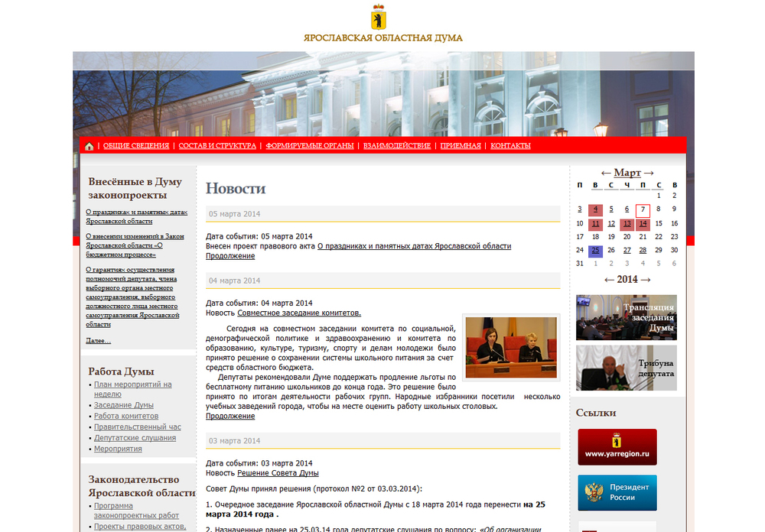Click the Ссылки section heading
Viewport: 765px width, 532px height.
tap(596, 413)
